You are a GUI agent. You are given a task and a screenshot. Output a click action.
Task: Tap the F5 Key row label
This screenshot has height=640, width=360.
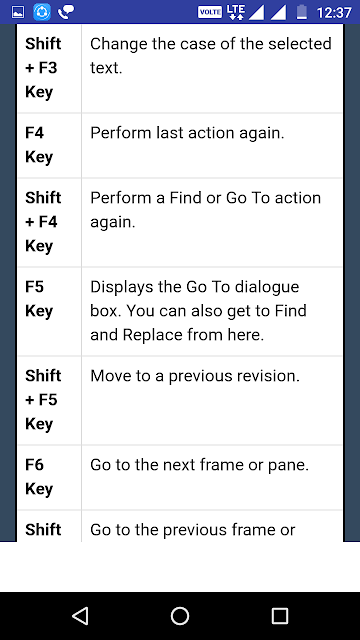tap(39, 299)
